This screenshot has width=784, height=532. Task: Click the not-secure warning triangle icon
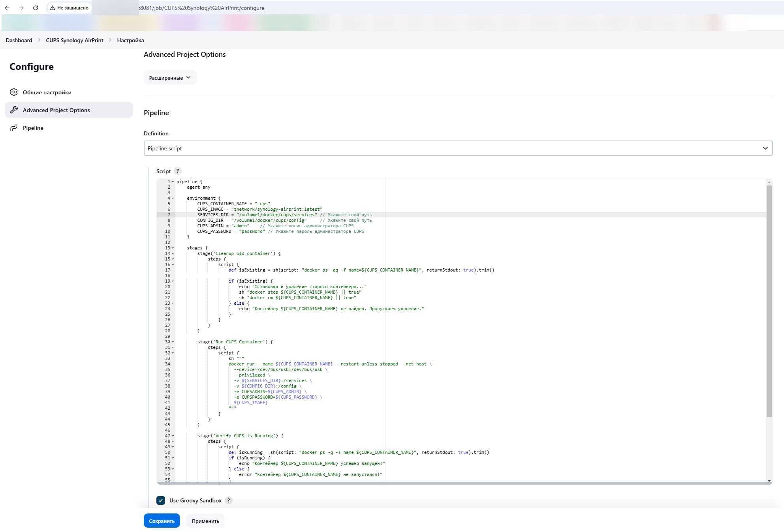(52, 8)
